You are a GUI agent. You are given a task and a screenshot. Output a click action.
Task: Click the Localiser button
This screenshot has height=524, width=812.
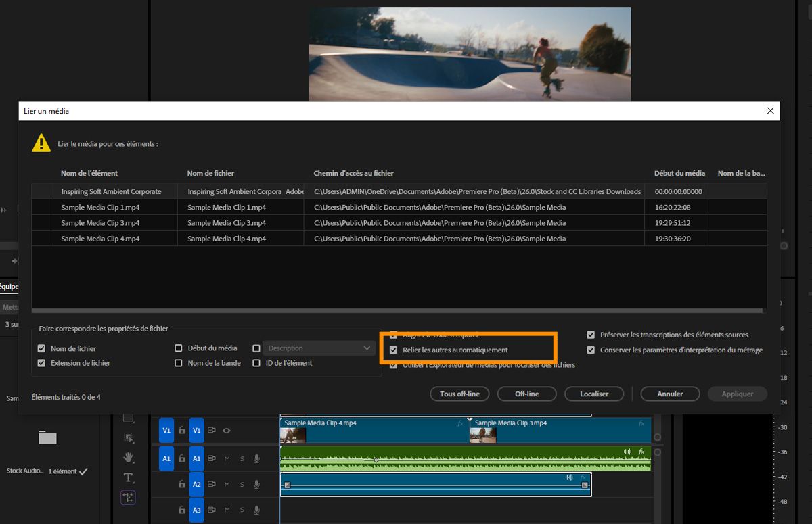(x=594, y=394)
